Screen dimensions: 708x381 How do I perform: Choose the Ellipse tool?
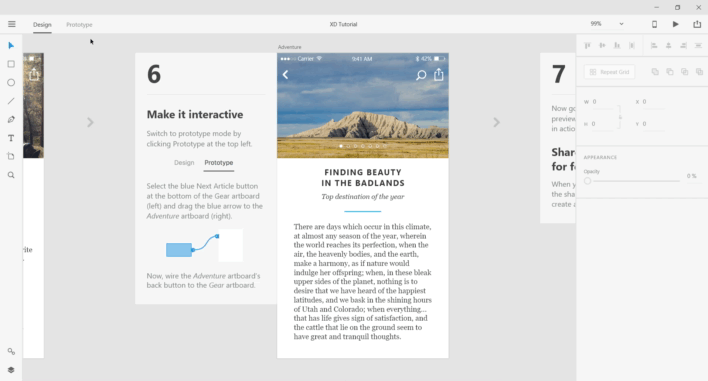[11, 83]
